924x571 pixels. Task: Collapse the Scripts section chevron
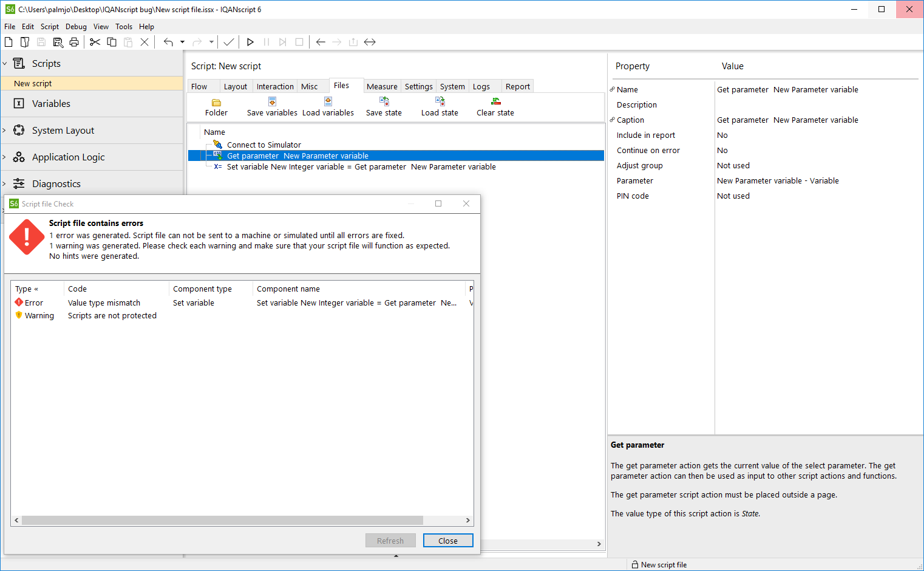pos(5,63)
